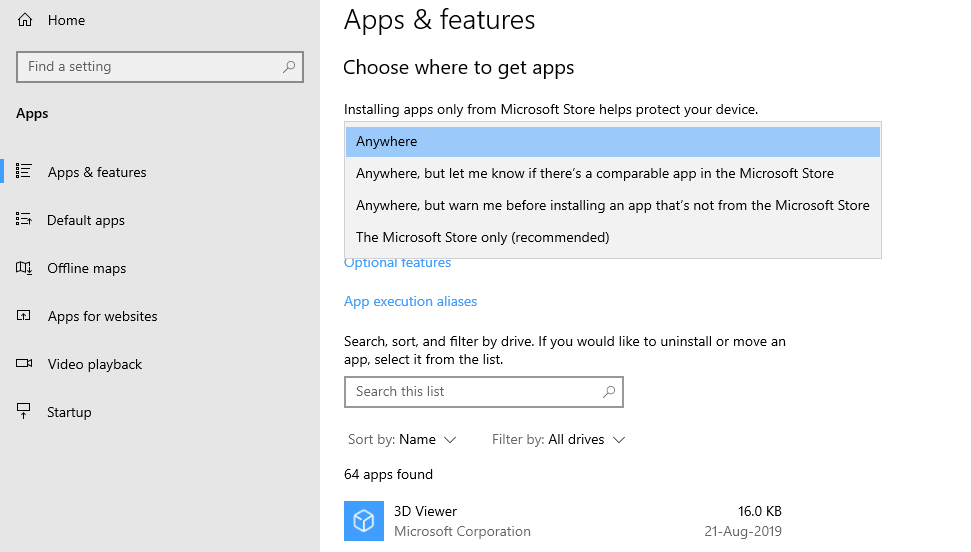971x552 pixels.
Task: Click the Default apps icon
Action: click(25, 220)
